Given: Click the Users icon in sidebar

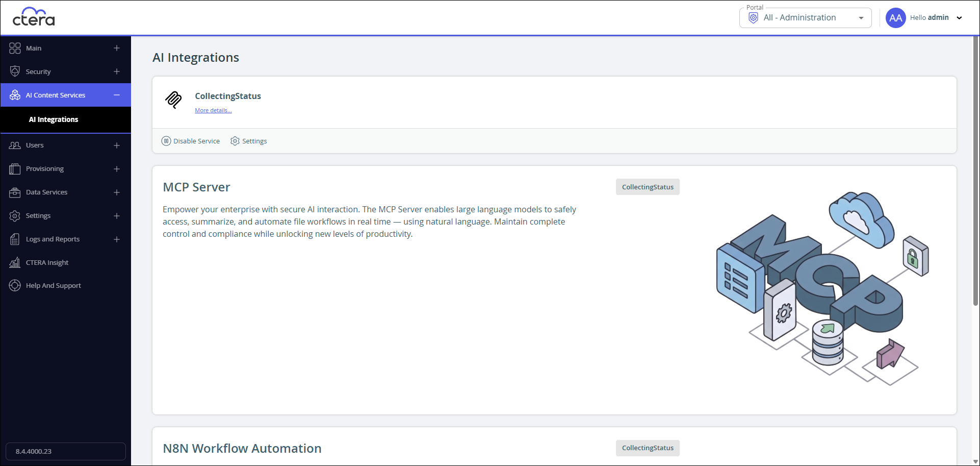Looking at the screenshot, I should pyautogui.click(x=15, y=145).
